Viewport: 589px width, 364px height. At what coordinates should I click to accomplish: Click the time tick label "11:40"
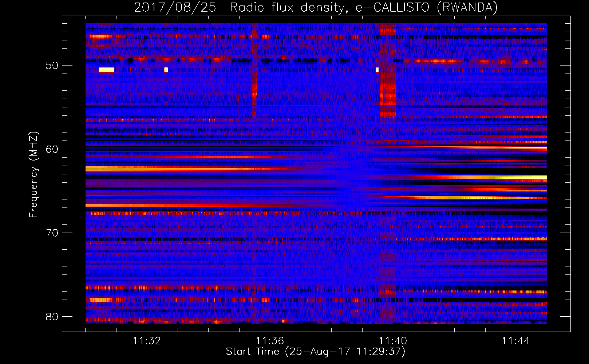tap(393, 341)
